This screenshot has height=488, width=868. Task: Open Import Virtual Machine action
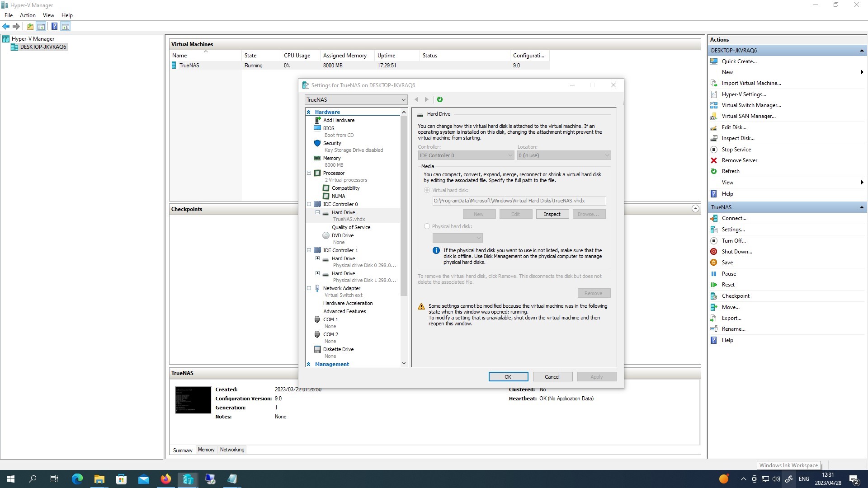751,83
